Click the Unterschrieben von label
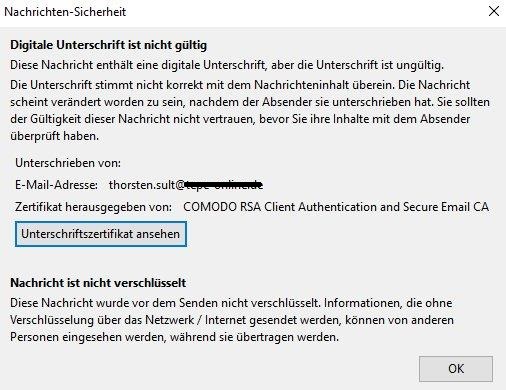 (x=68, y=163)
